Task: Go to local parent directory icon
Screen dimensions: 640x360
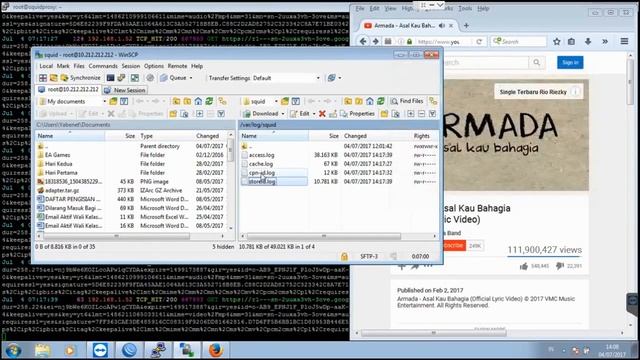Action: coord(176,101)
